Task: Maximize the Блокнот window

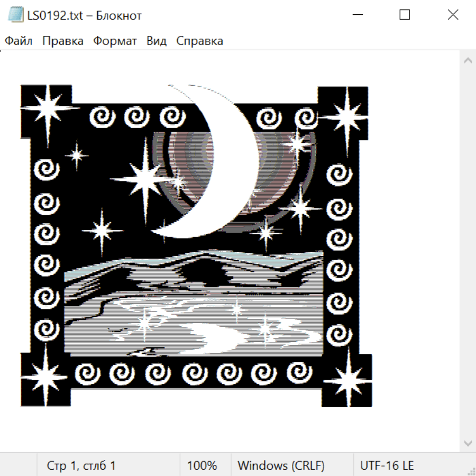Action: pos(405,15)
